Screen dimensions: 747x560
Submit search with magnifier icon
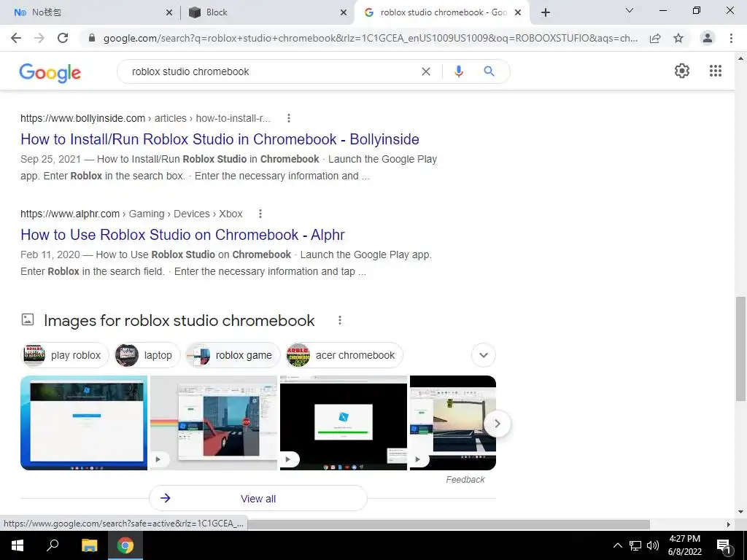click(489, 71)
